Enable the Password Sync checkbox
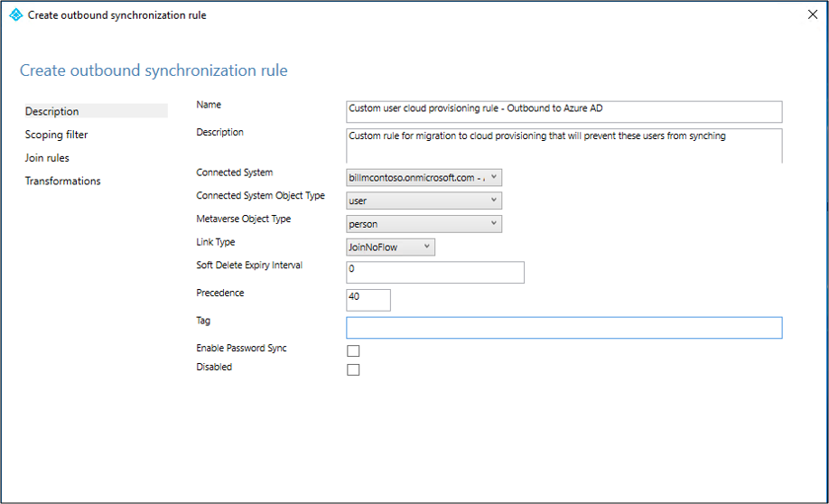The width and height of the screenshot is (829, 504). [x=353, y=350]
